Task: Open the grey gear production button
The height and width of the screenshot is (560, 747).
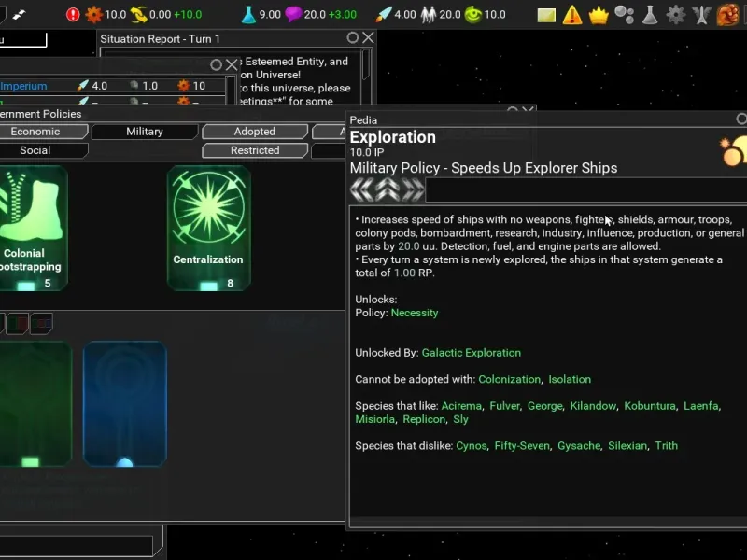Action: pyautogui.click(x=675, y=15)
